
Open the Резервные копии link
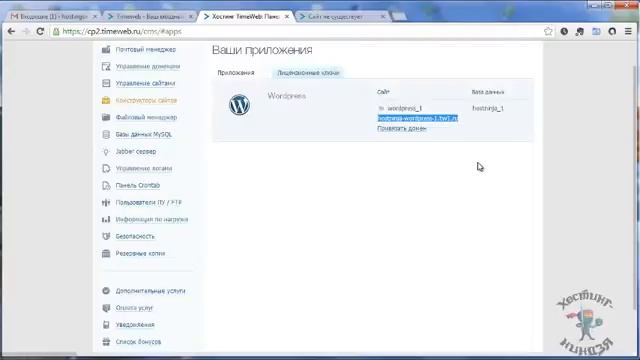coord(140,253)
